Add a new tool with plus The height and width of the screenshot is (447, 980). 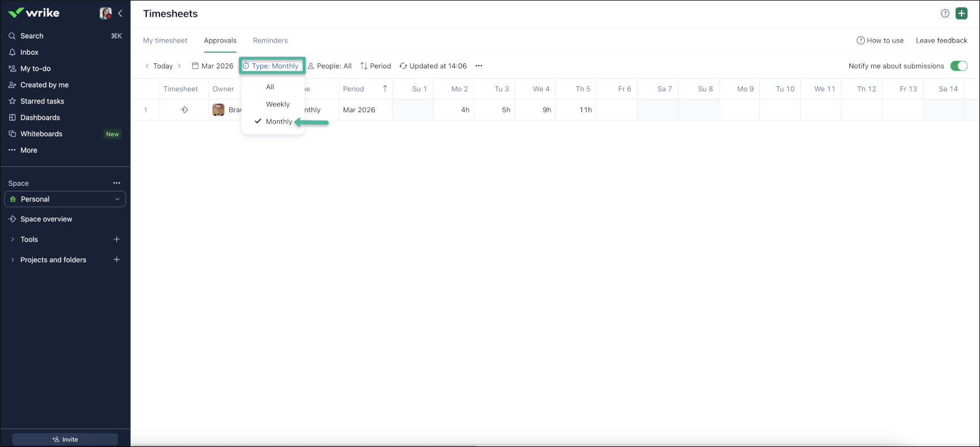pos(117,239)
